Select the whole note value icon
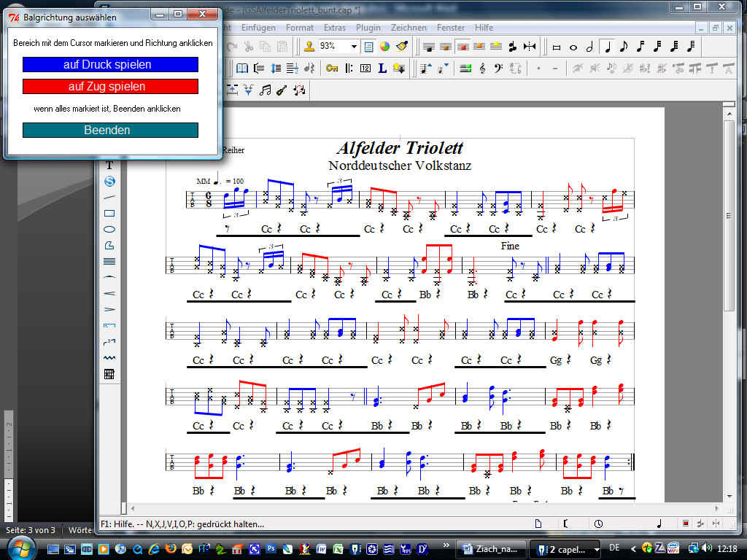This screenshot has height=560, width=747. [x=573, y=47]
